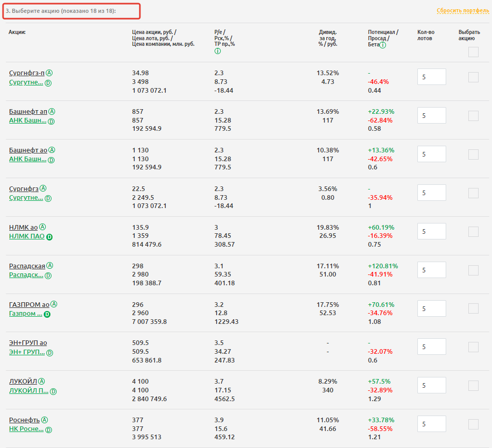
Task: Click the A icon next to Распадская stock
Action: [x=50, y=266]
